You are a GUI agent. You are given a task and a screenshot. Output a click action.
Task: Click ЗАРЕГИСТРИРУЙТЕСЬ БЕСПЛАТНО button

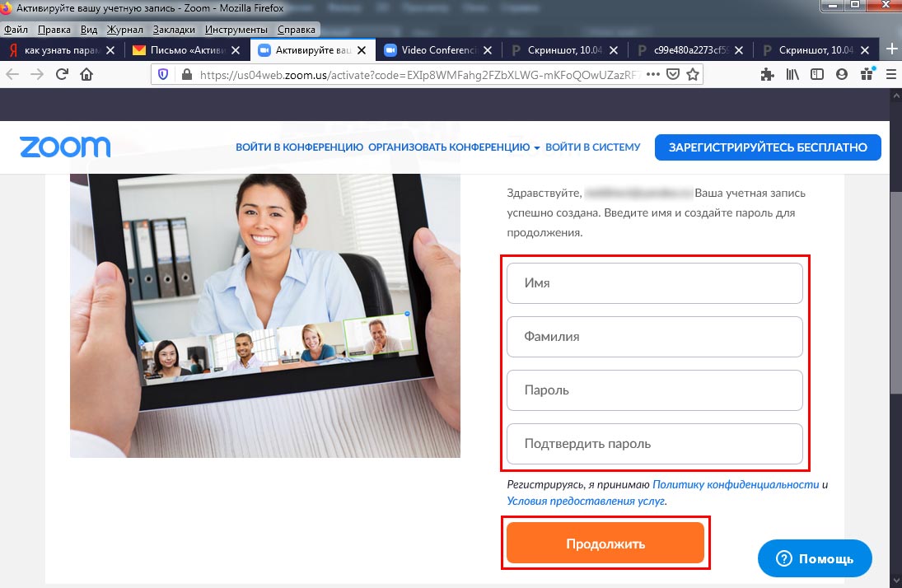tap(768, 147)
